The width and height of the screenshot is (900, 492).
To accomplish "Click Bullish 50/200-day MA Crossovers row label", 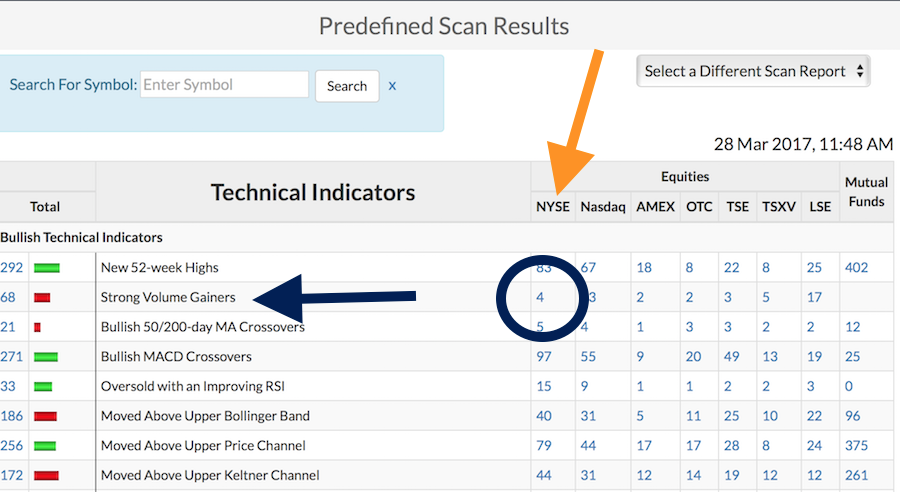I will pyautogui.click(x=203, y=327).
